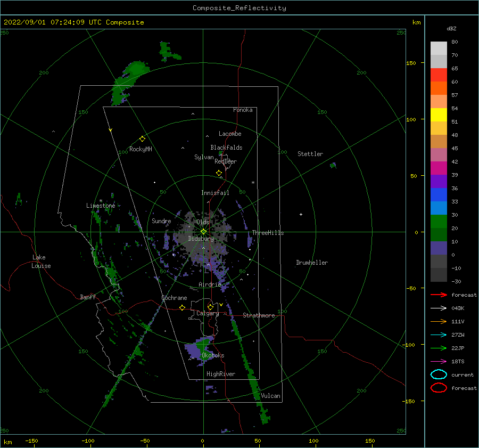The height and width of the screenshot is (448, 479).
Task: Click the Cochrane label
Action: click(x=174, y=298)
